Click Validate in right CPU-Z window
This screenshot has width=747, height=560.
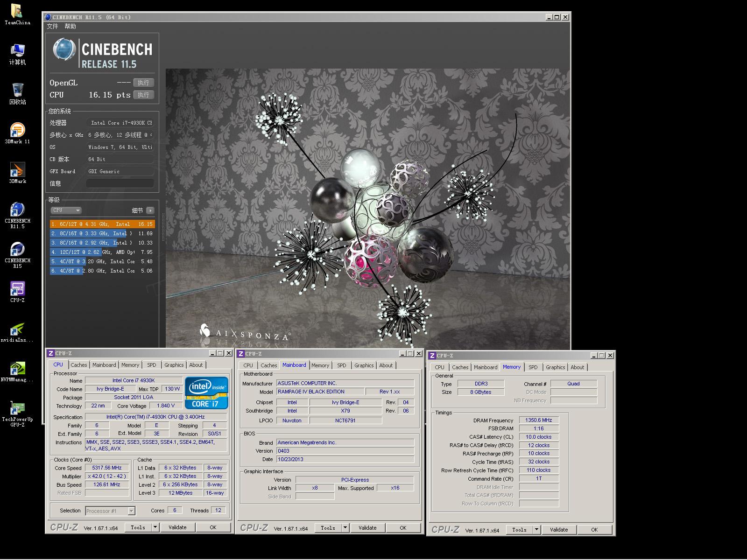click(x=559, y=530)
